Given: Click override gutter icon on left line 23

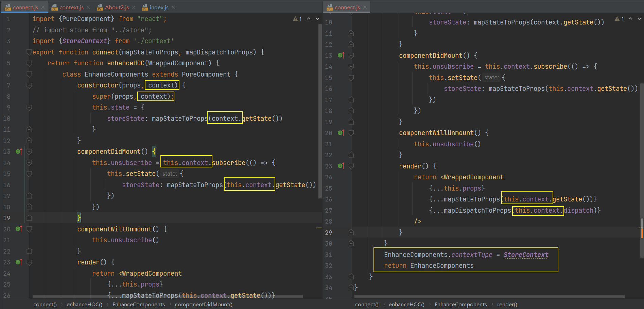Looking at the screenshot, I should (19, 262).
